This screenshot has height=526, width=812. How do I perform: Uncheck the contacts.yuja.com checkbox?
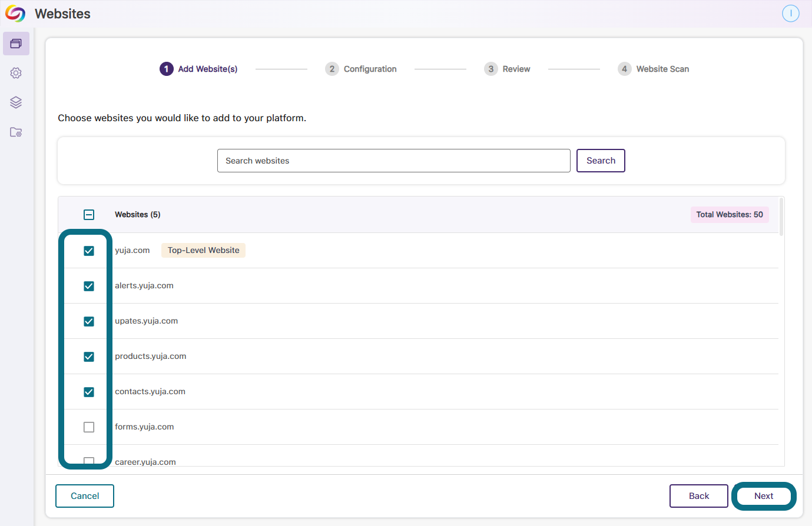[89, 392]
